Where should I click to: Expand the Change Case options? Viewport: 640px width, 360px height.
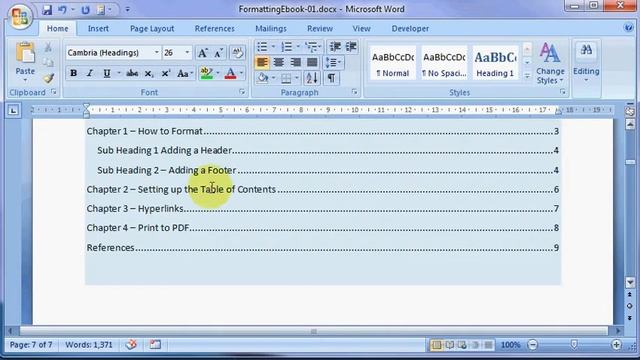[185, 73]
